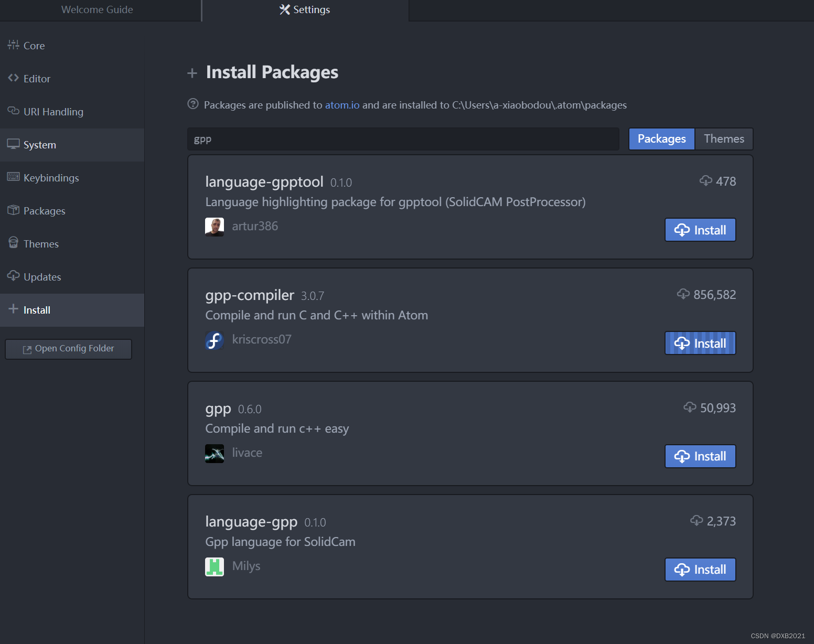This screenshot has height=644, width=814.
Task: Open the Core settings section
Action: click(x=72, y=46)
